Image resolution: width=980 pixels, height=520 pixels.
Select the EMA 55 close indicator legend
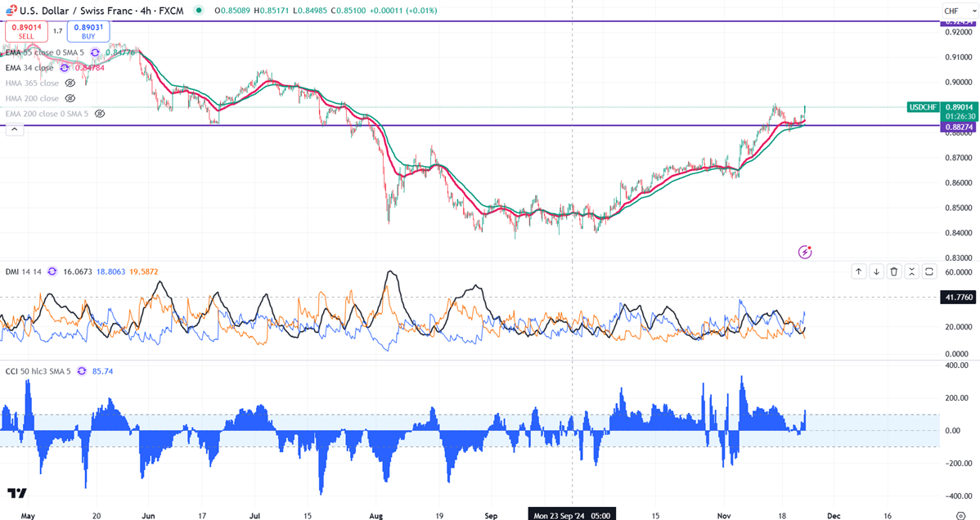44,52
